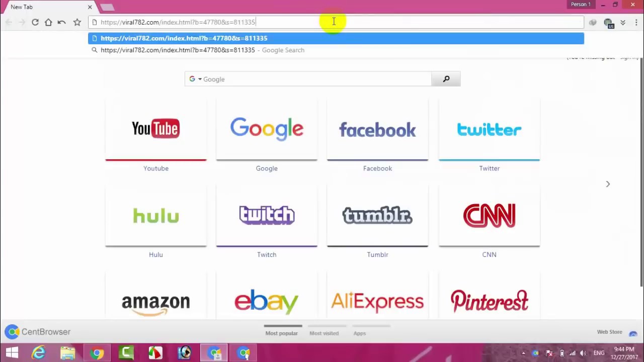Open the Twitter tile
644x362 pixels.
coord(489,130)
